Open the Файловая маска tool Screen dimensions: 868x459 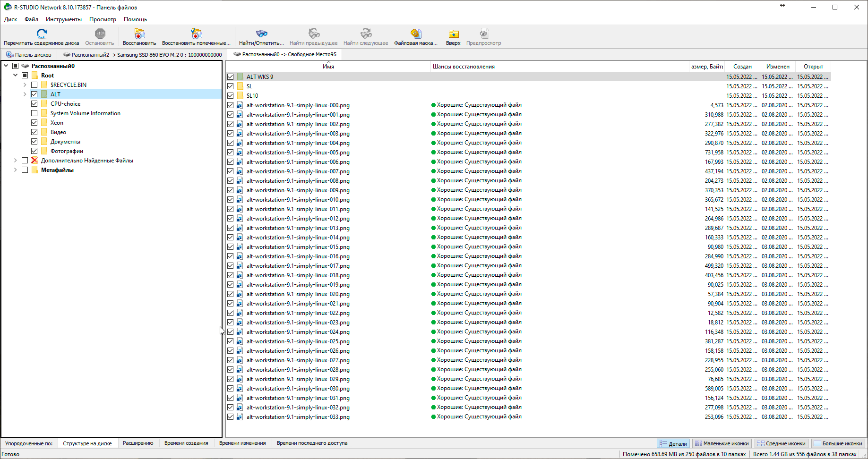pyautogui.click(x=416, y=34)
